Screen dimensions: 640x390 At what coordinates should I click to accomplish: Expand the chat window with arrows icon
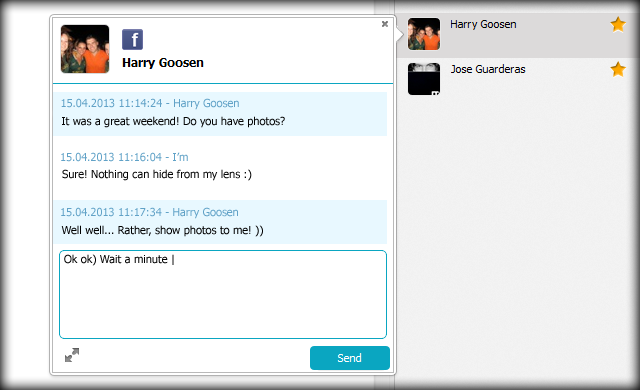click(72, 355)
